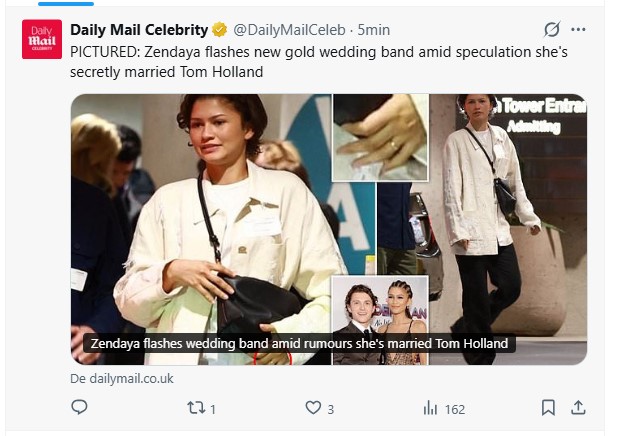Image resolution: width=620 pixels, height=436 pixels.
Task: Reply to the Daily Mail Celebrity post
Action: pos(80,408)
